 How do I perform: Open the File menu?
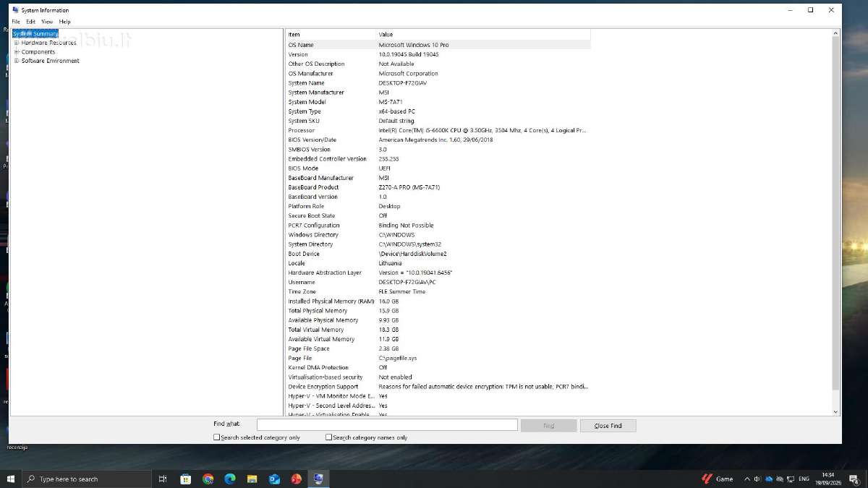coord(16,22)
